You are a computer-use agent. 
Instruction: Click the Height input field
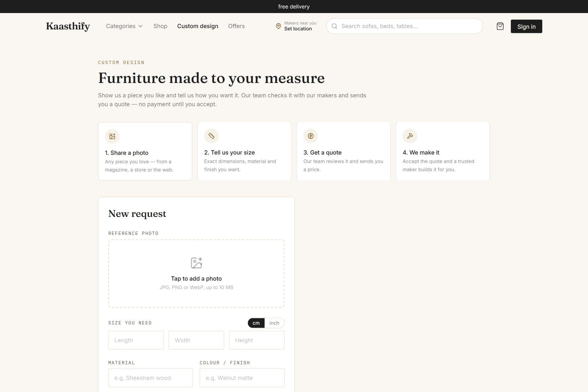(257, 340)
